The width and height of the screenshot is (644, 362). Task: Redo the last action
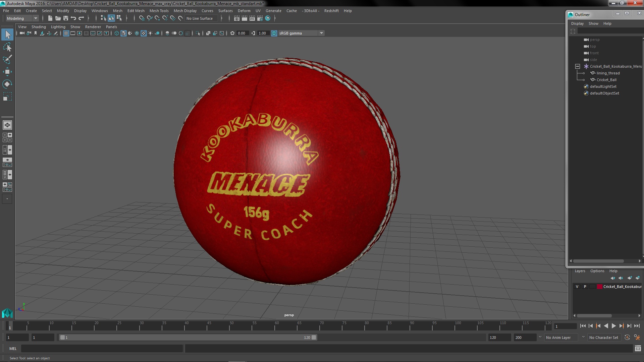[x=81, y=18]
